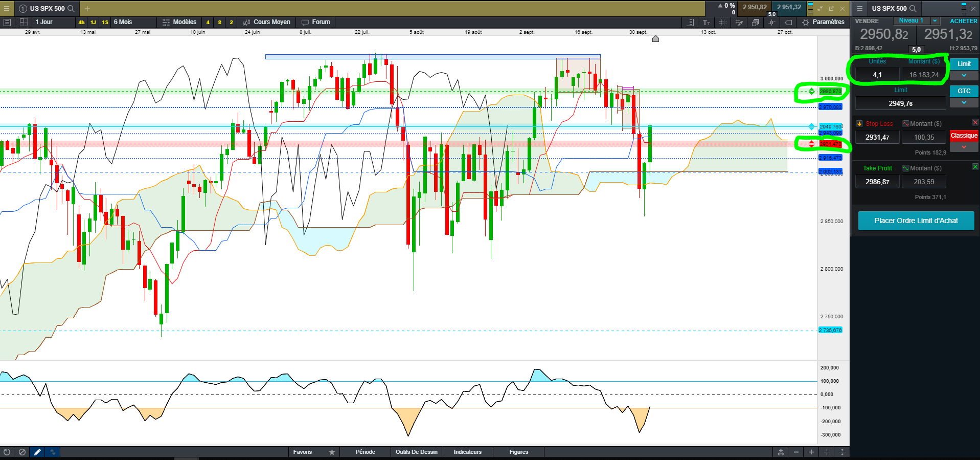Open the Modèles templates menu
Screen dimensions: 980x460
[179, 22]
